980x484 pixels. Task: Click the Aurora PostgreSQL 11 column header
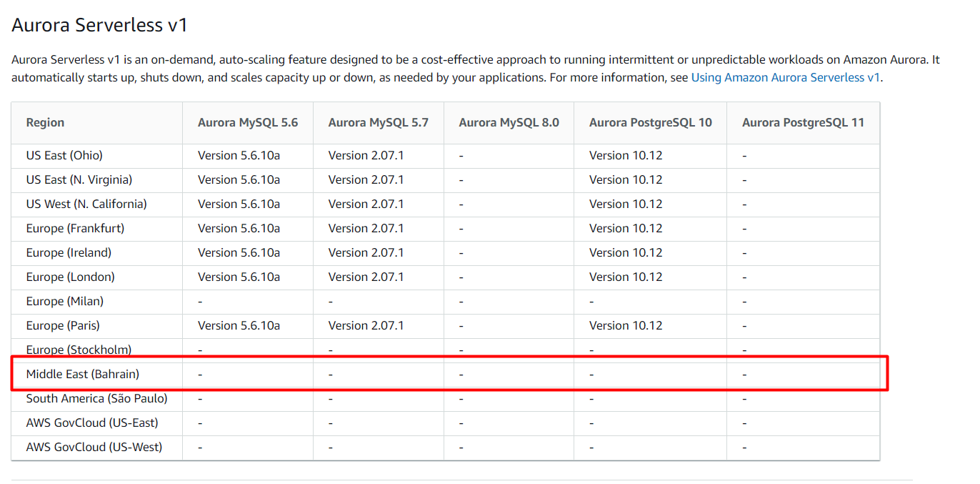pos(803,122)
